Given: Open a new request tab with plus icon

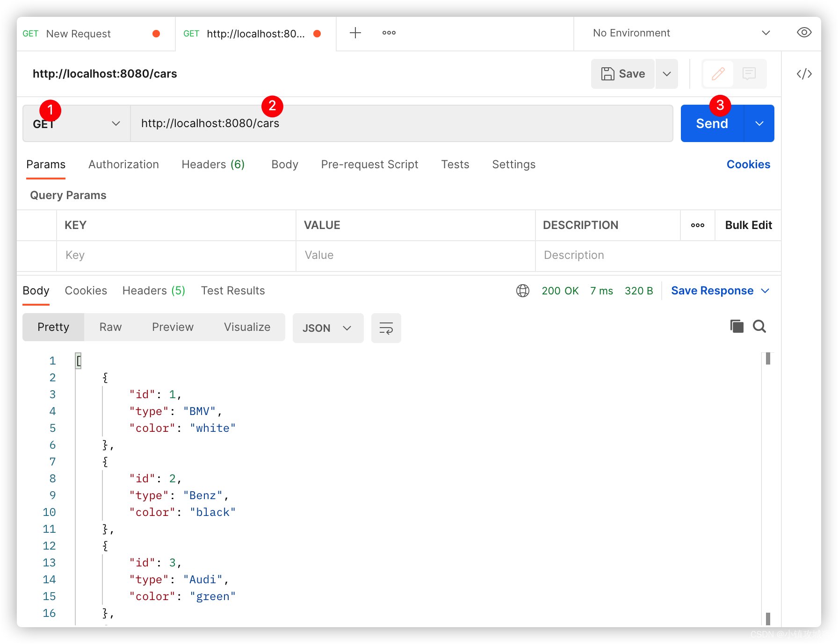Looking at the screenshot, I should (x=355, y=33).
